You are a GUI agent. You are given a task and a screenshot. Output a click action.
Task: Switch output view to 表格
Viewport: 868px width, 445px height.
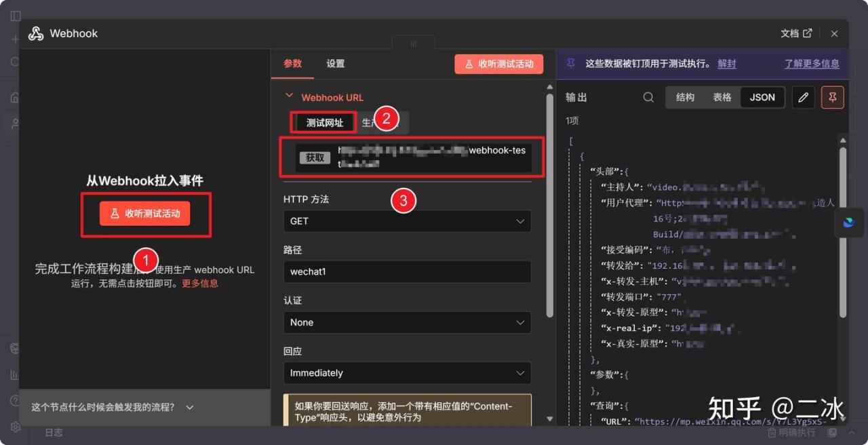[x=722, y=98]
